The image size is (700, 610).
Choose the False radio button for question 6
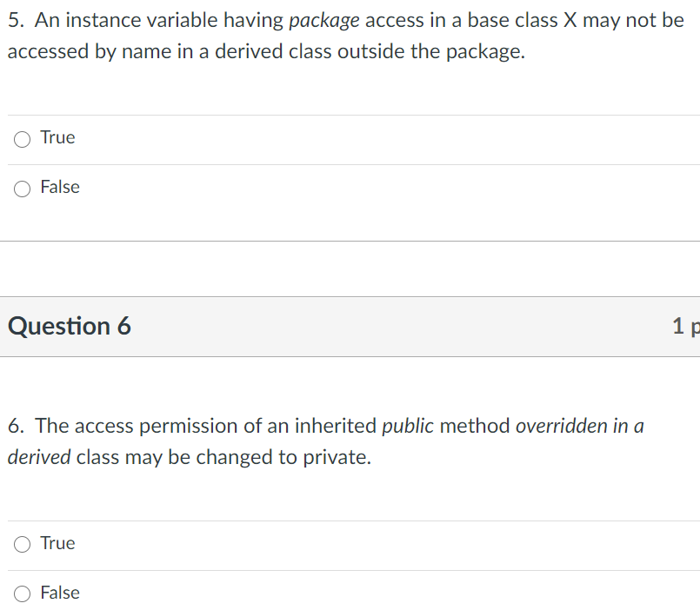point(23,593)
